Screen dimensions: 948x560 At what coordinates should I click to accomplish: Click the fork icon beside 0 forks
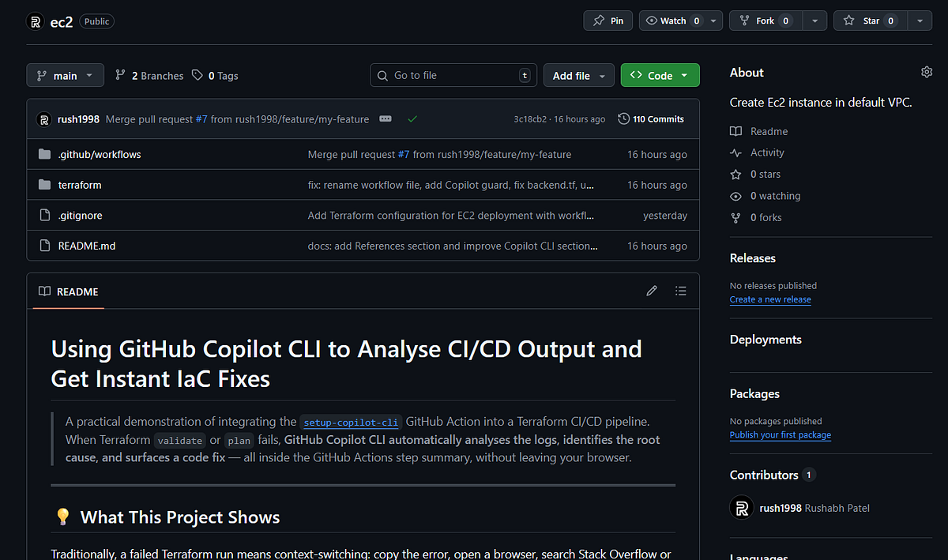pyautogui.click(x=735, y=217)
